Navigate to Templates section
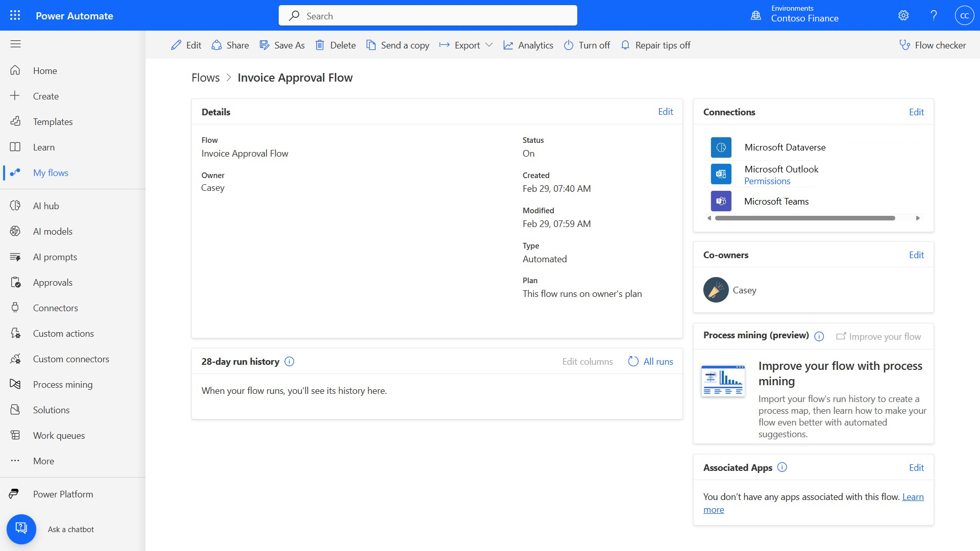 coord(53,121)
